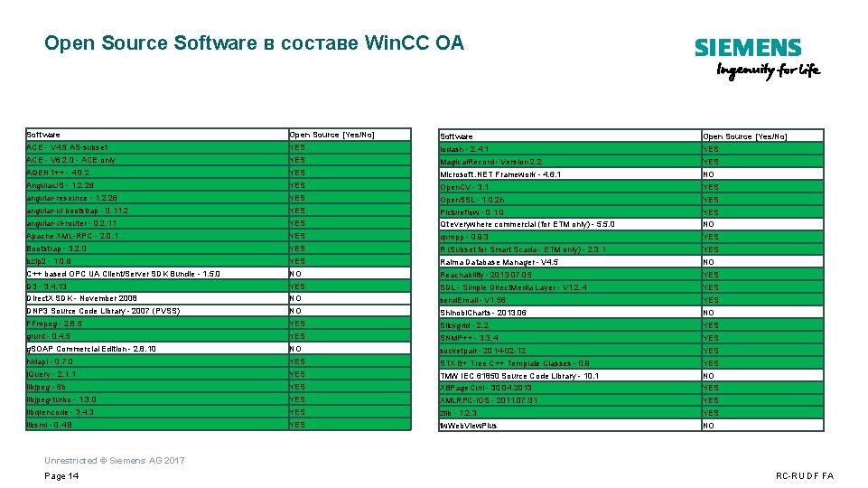868x488 pixels.
Task: Select the 'OpenSSL - 1.0.2h' cell
Action: tap(570, 200)
